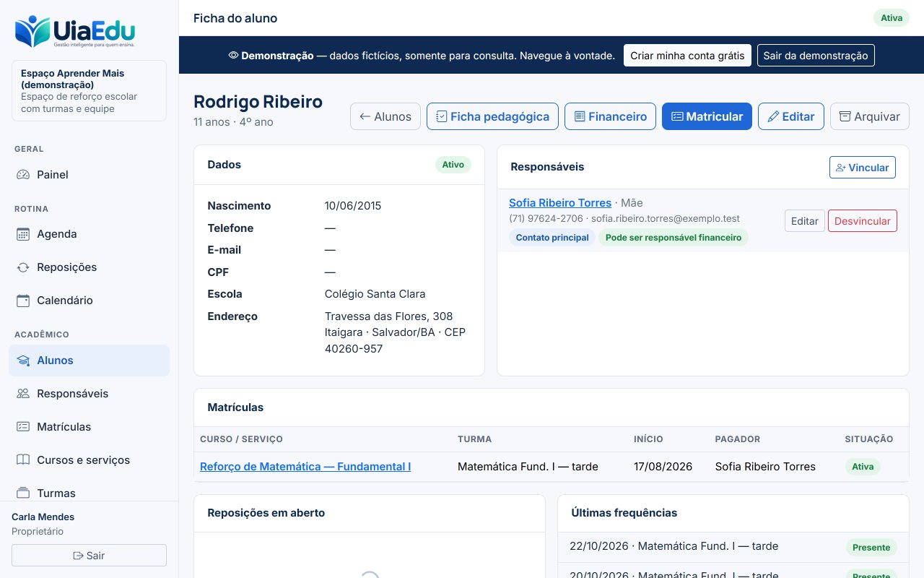Click the Alunos graduation cap icon

click(23, 361)
